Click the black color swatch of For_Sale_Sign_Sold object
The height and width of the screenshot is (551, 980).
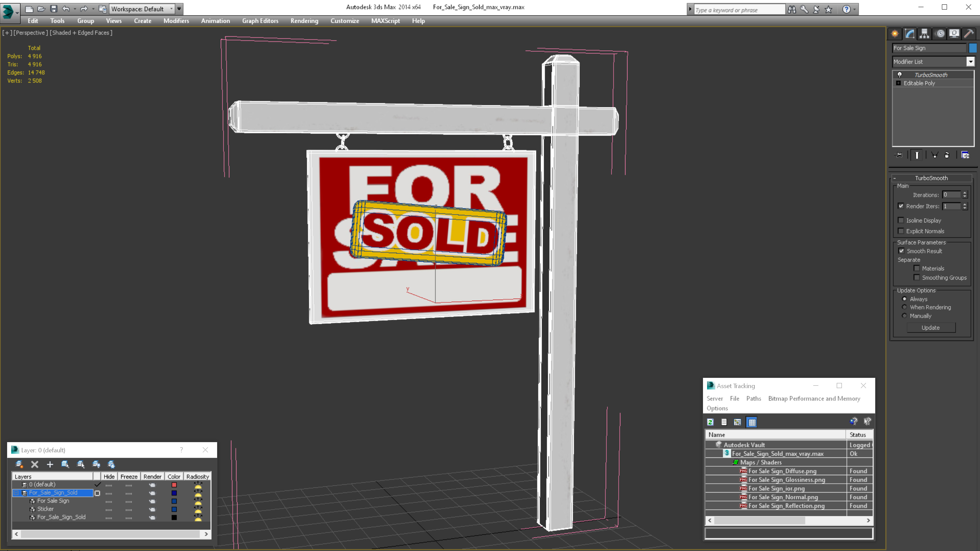click(174, 518)
